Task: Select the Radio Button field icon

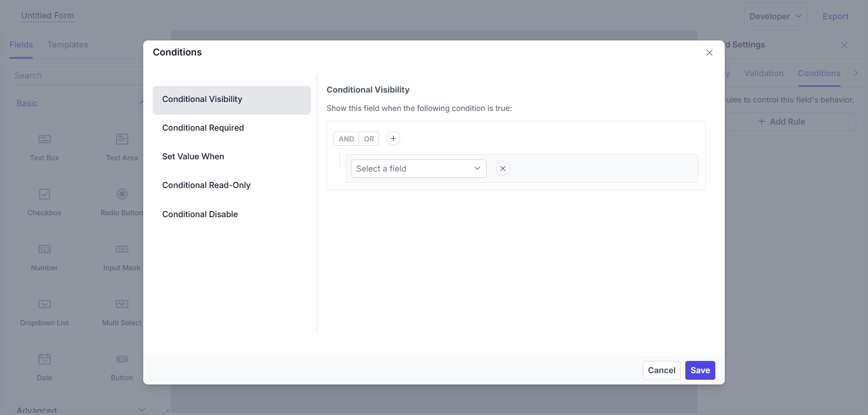Action: coord(122,194)
